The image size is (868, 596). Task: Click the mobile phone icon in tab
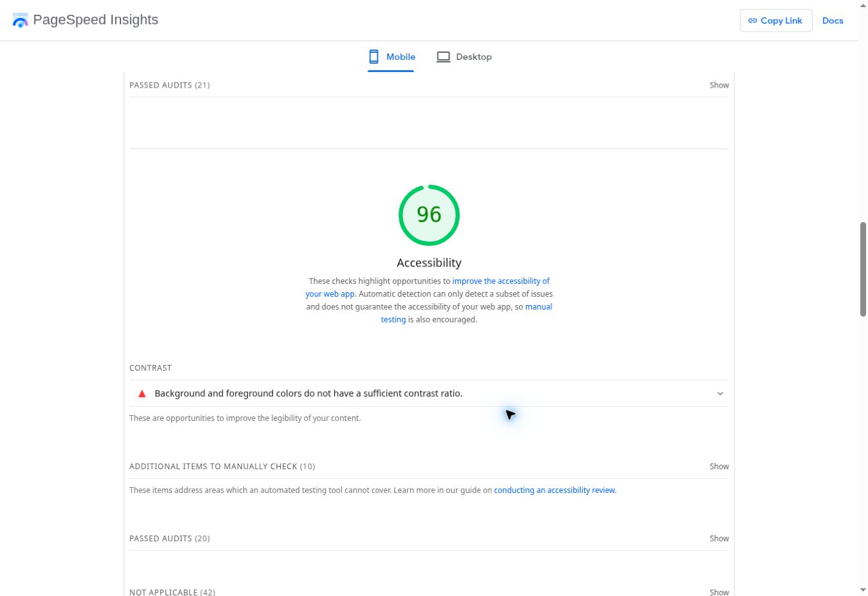point(373,57)
